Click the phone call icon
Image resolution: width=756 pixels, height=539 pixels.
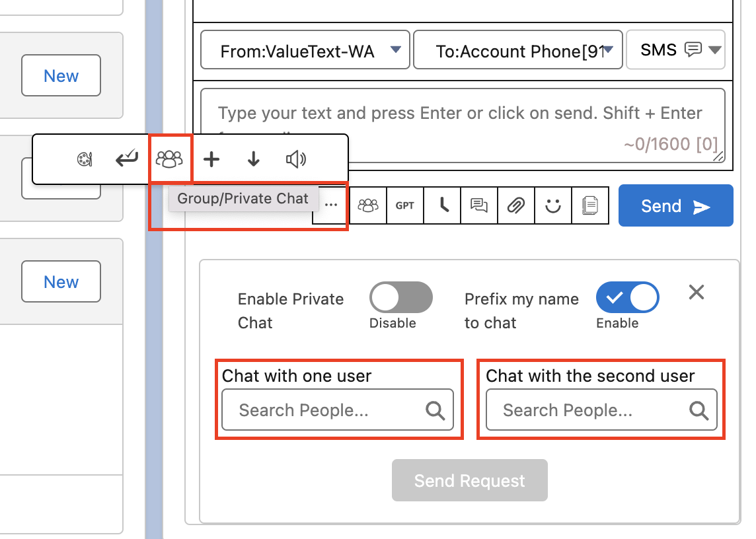[442, 205]
